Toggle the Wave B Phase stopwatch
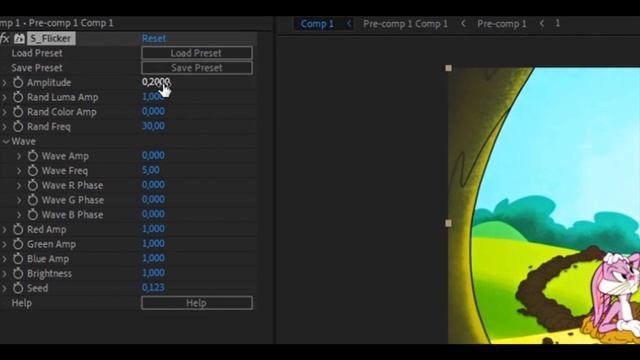Screen dimensions: 640x360 coord(33,215)
